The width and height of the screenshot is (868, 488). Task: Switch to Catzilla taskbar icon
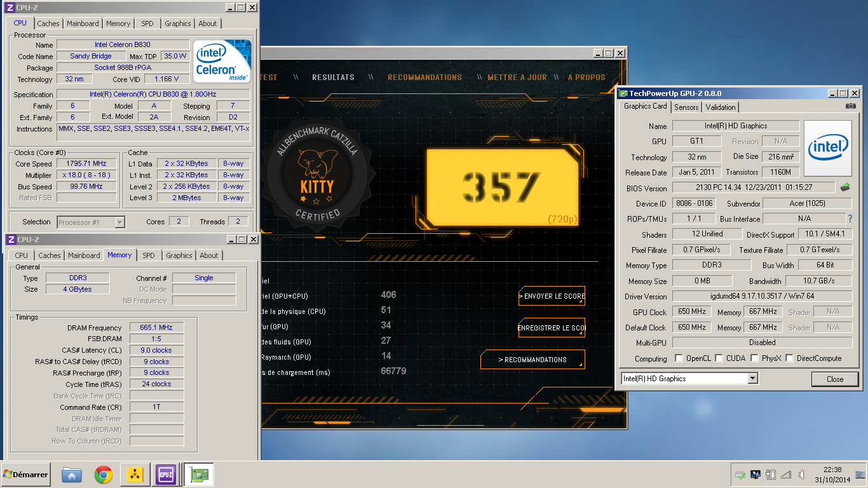point(134,475)
